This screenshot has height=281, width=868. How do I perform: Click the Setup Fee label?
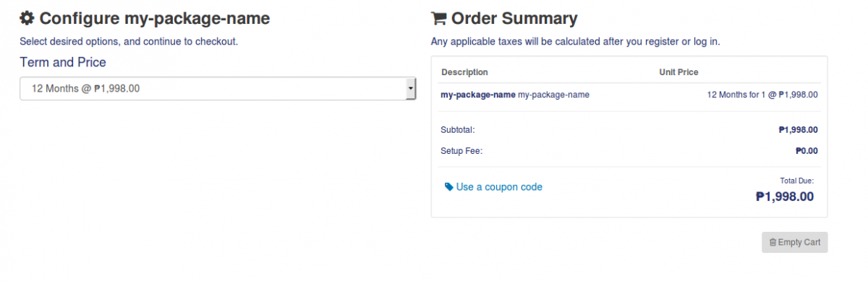[461, 151]
